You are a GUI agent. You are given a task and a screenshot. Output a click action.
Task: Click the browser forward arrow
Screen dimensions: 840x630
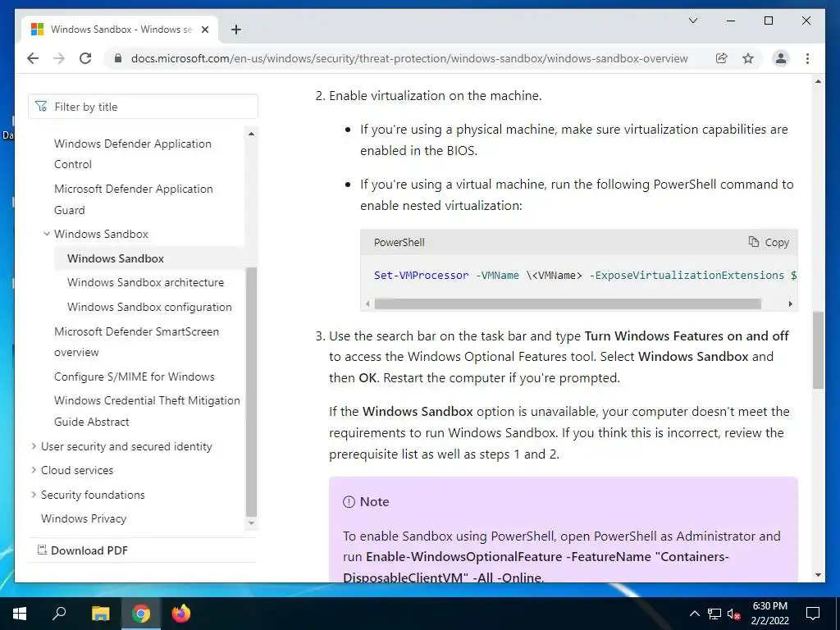point(59,58)
